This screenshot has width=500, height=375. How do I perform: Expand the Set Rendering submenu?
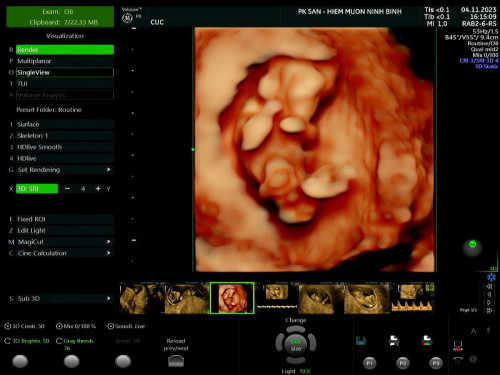65,170
